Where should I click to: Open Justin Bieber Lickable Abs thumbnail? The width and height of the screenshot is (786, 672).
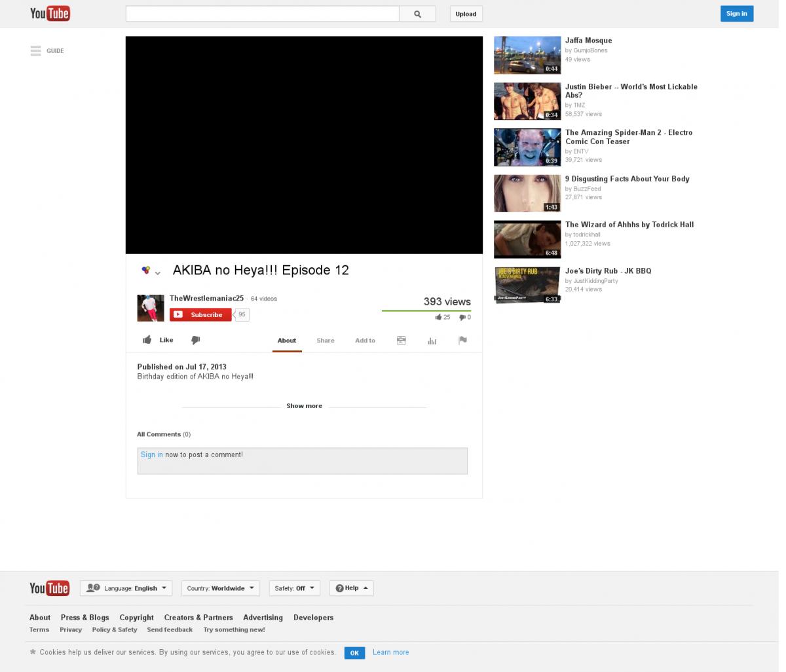point(527,101)
